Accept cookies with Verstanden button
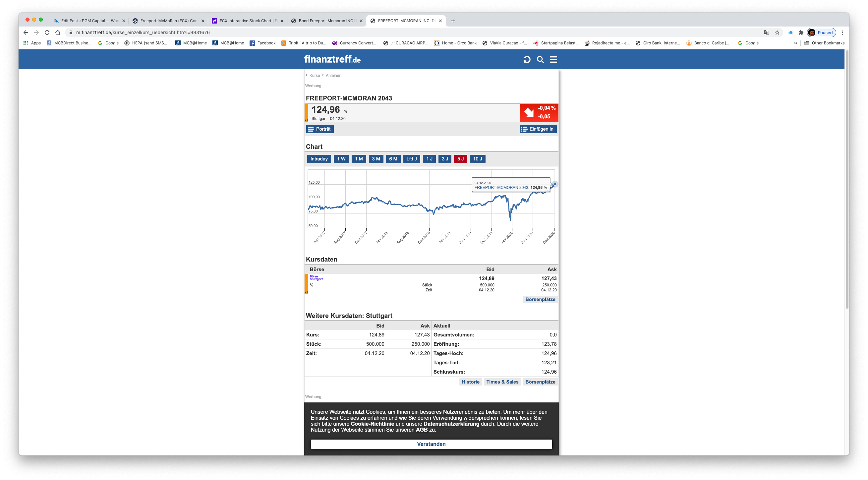The image size is (868, 480). [431, 444]
